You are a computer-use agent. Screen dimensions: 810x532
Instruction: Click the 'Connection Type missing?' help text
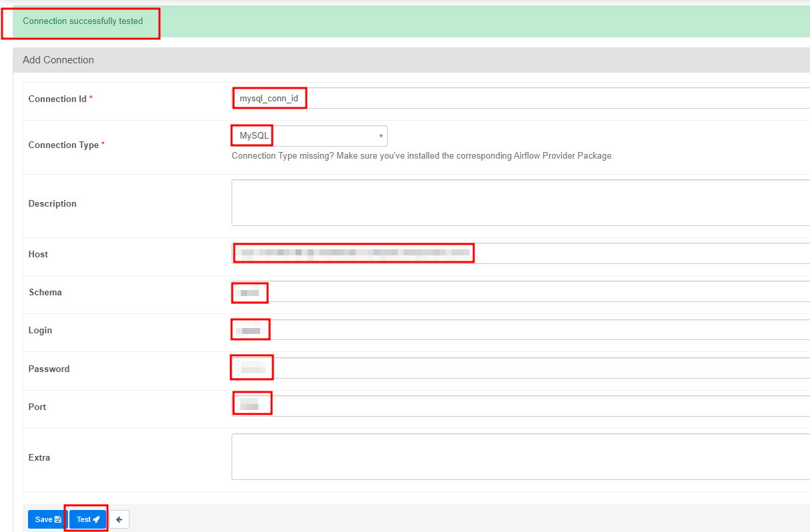pyautogui.click(x=422, y=156)
